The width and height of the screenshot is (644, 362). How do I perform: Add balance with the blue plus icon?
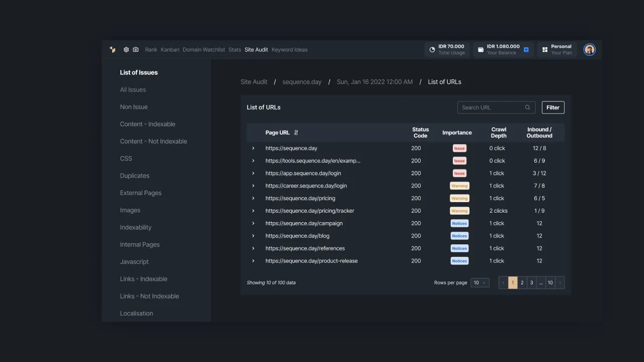pyautogui.click(x=526, y=50)
